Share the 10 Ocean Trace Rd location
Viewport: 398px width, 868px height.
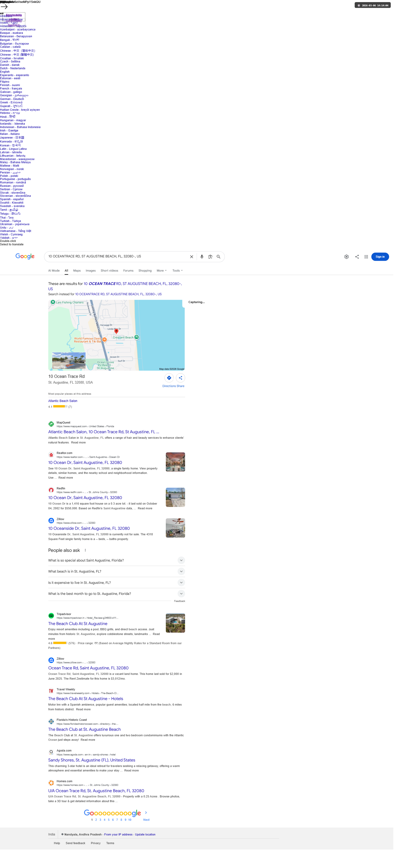click(x=180, y=378)
